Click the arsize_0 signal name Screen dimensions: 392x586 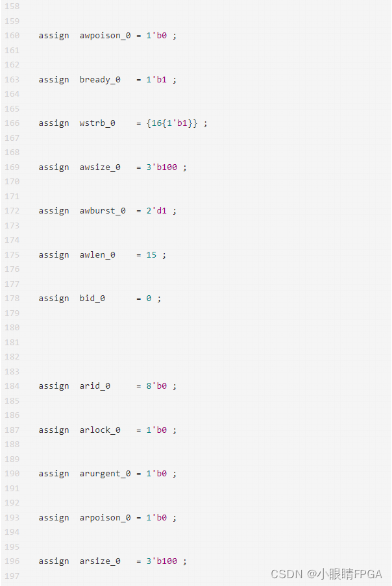click(100, 561)
